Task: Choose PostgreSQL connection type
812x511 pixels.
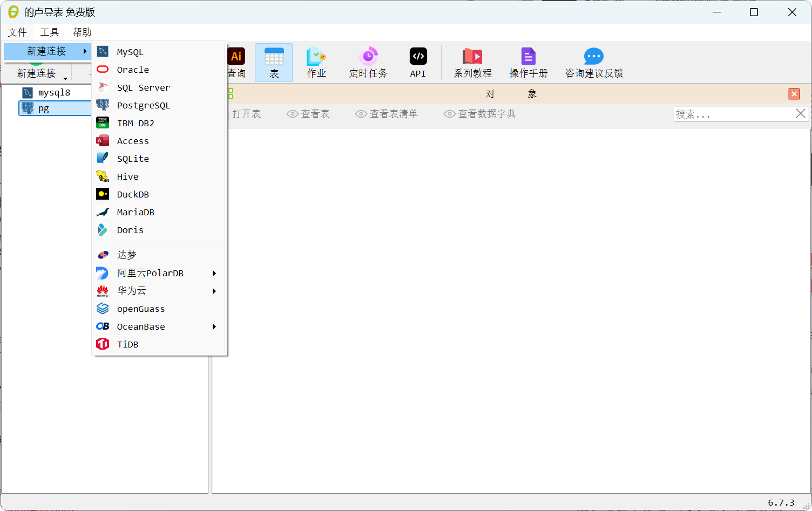Action: click(x=159, y=105)
